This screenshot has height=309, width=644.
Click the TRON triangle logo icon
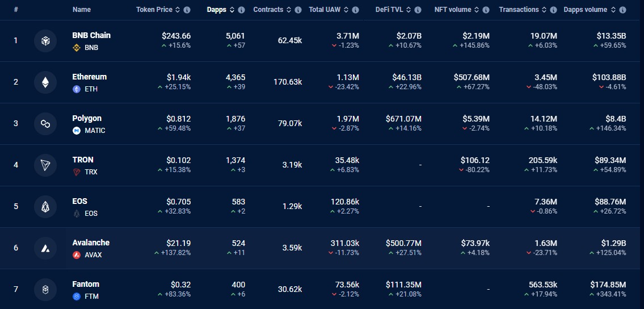[x=45, y=165]
